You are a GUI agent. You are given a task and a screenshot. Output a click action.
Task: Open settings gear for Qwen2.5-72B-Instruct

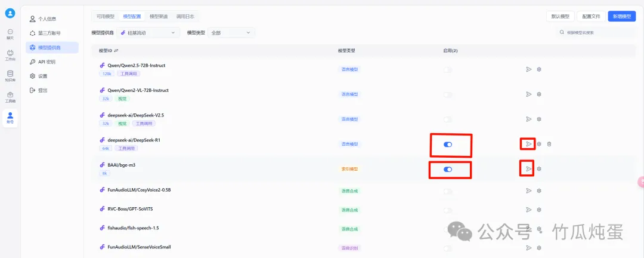[x=539, y=69]
